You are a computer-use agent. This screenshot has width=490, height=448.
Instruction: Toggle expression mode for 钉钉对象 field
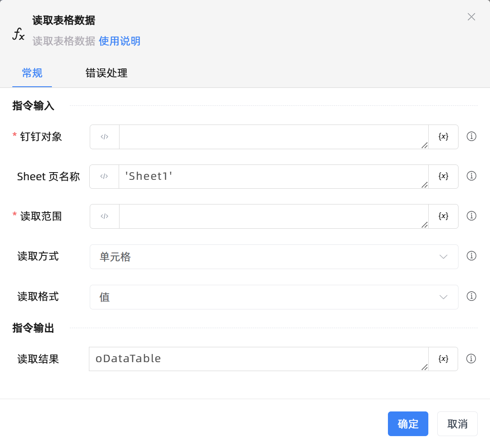pyautogui.click(x=105, y=137)
